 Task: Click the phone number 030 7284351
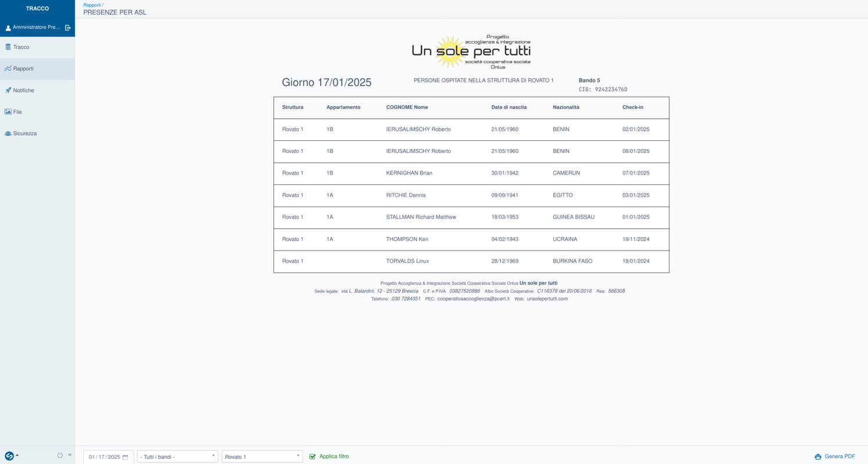click(406, 299)
